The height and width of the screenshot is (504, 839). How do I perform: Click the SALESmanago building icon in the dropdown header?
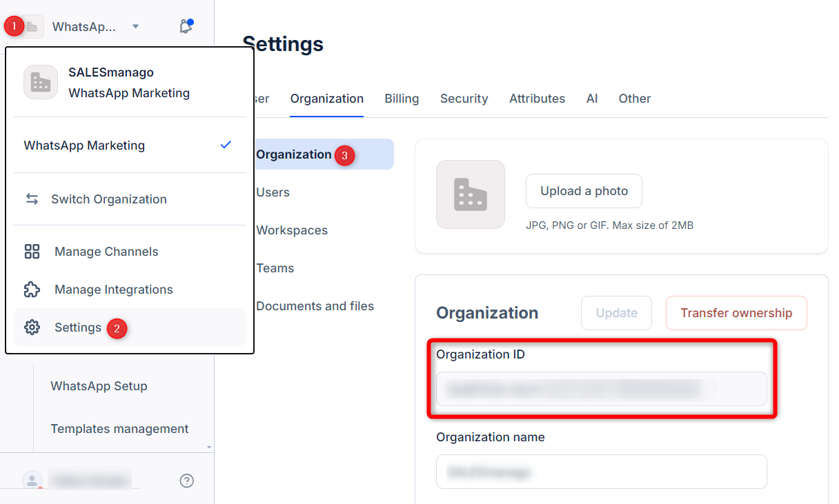point(41,82)
